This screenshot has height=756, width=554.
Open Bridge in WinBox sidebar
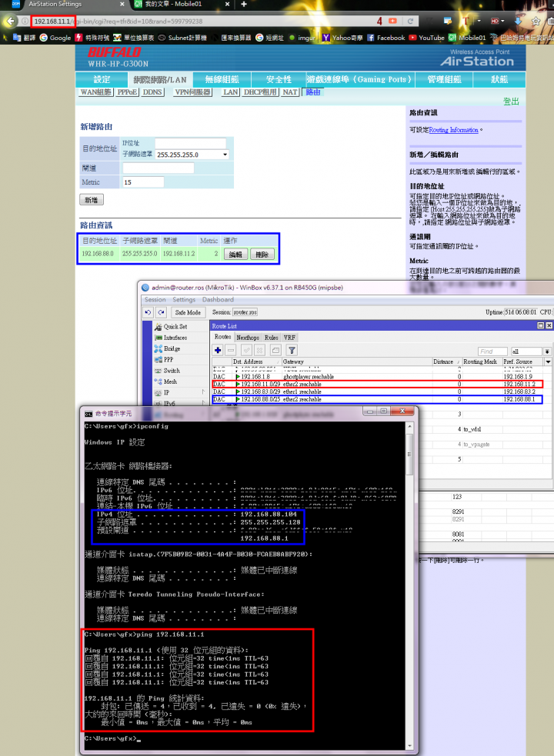tap(168, 348)
